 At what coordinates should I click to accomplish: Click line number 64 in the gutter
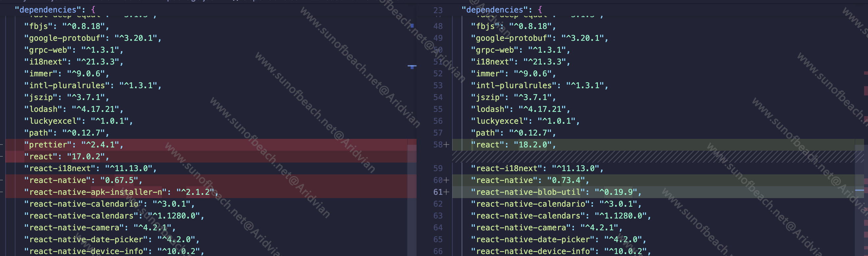coord(438,228)
